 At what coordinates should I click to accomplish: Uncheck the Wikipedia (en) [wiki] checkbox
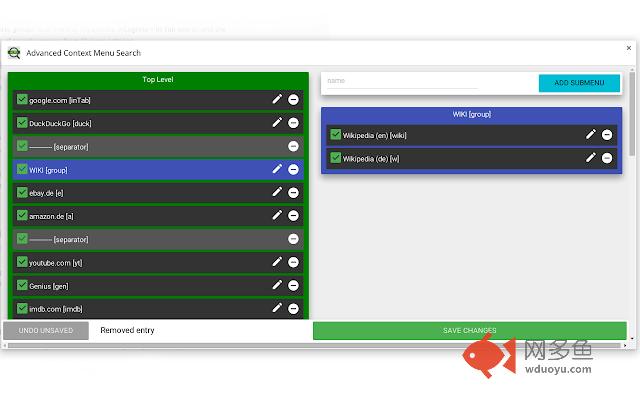point(336,134)
